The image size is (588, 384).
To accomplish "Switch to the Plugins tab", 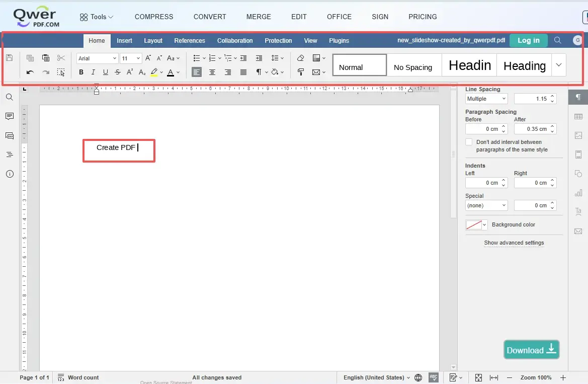I will [339, 41].
